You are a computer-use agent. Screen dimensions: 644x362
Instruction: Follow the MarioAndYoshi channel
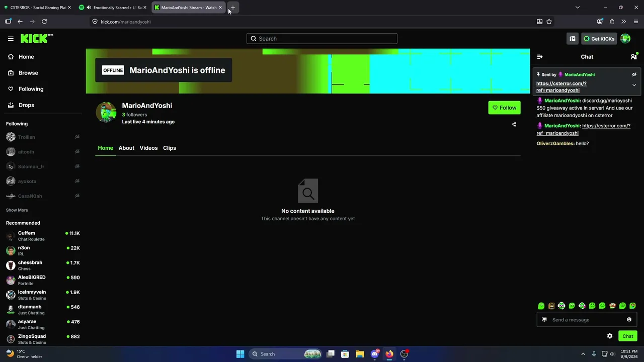(504, 108)
